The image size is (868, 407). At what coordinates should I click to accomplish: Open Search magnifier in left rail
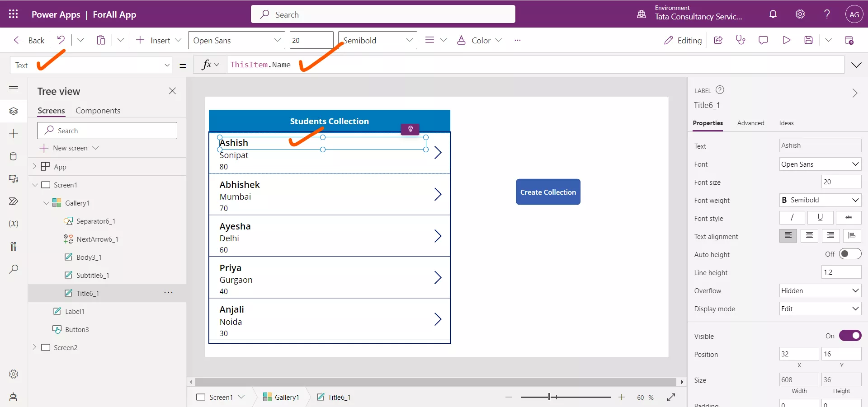pos(14,269)
